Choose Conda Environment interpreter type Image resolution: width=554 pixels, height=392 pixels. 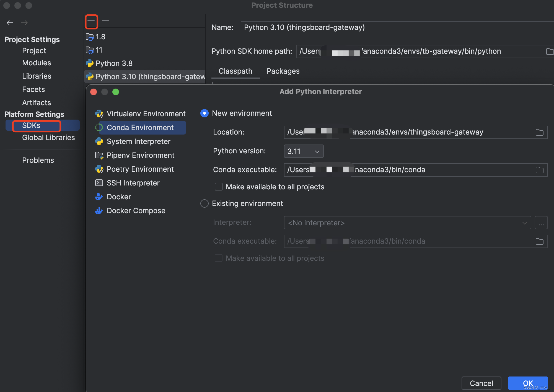[140, 128]
